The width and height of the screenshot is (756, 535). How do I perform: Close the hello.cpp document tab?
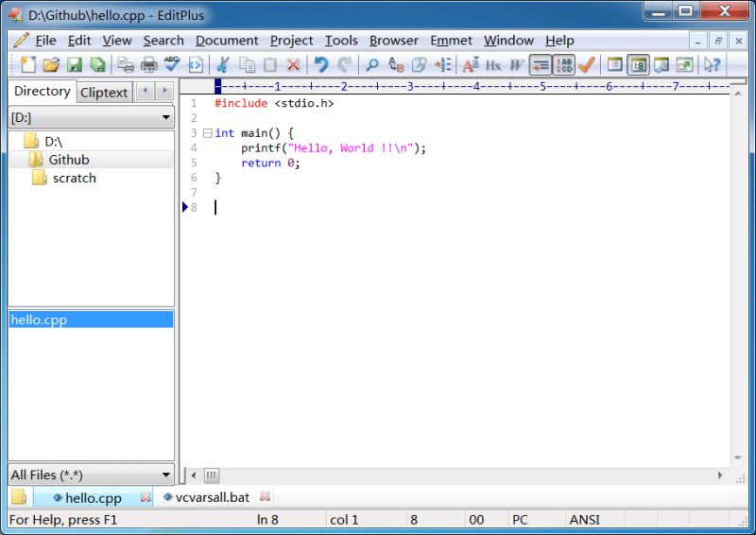[146, 497]
